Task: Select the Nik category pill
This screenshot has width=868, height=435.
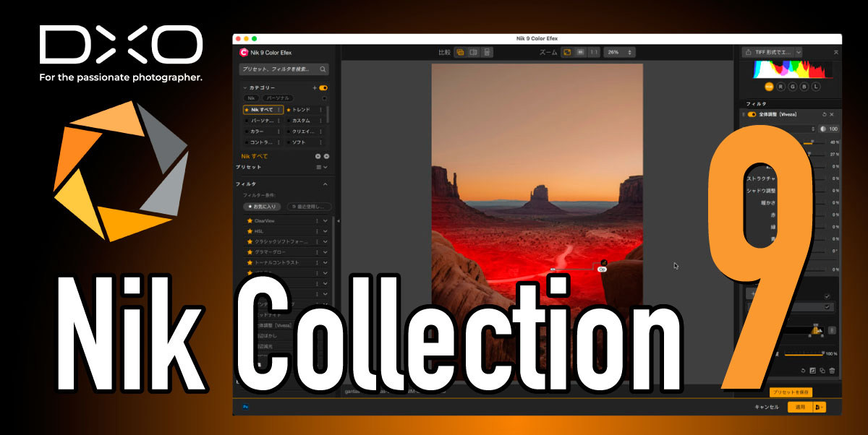Action: click(251, 98)
